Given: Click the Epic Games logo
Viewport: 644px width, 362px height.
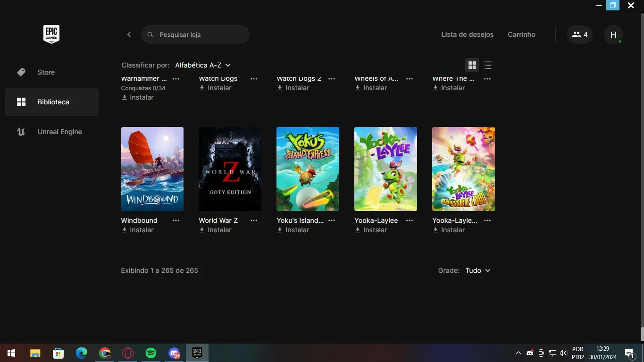Looking at the screenshot, I should [x=51, y=34].
